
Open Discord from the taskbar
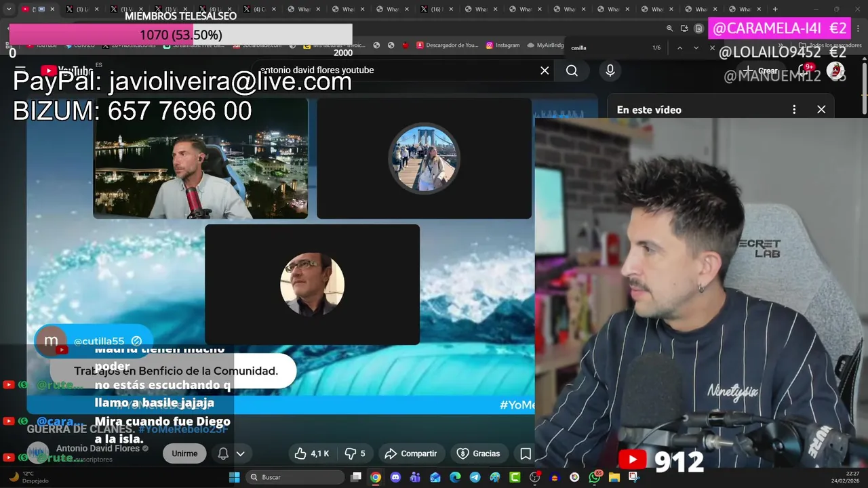395,477
